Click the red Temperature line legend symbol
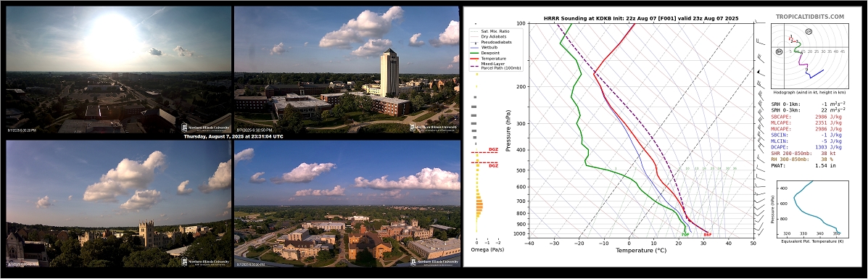The image size is (868, 279). coord(474,59)
